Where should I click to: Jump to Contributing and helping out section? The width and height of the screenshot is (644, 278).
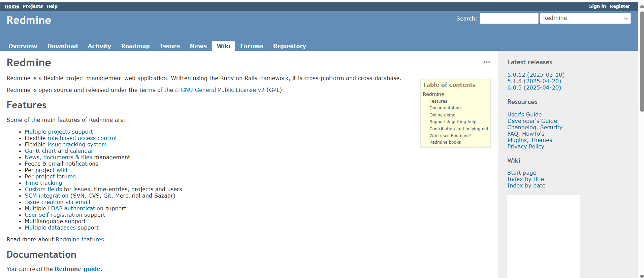point(459,129)
